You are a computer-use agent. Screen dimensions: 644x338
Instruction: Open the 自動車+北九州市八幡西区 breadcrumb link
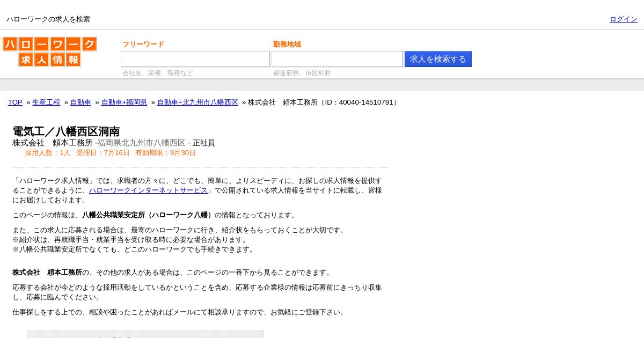[197, 102]
